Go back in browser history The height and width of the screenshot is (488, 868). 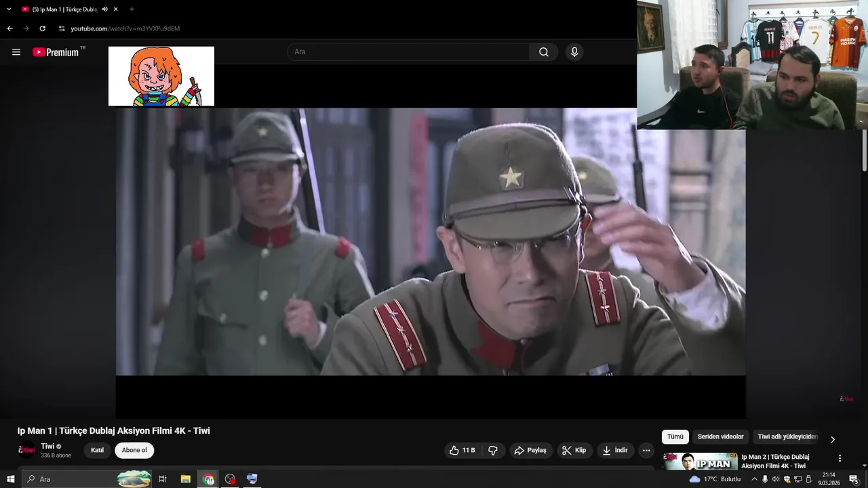tap(9, 28)
